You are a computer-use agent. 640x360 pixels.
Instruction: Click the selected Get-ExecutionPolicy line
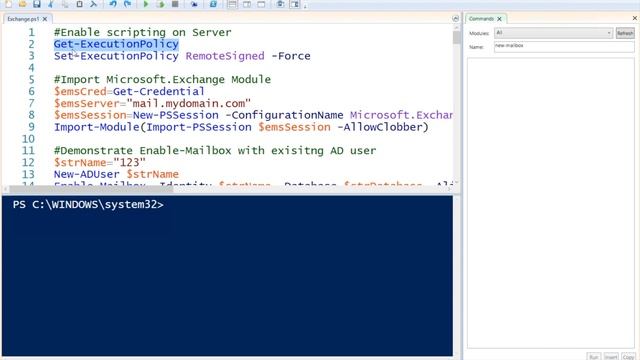116,44
